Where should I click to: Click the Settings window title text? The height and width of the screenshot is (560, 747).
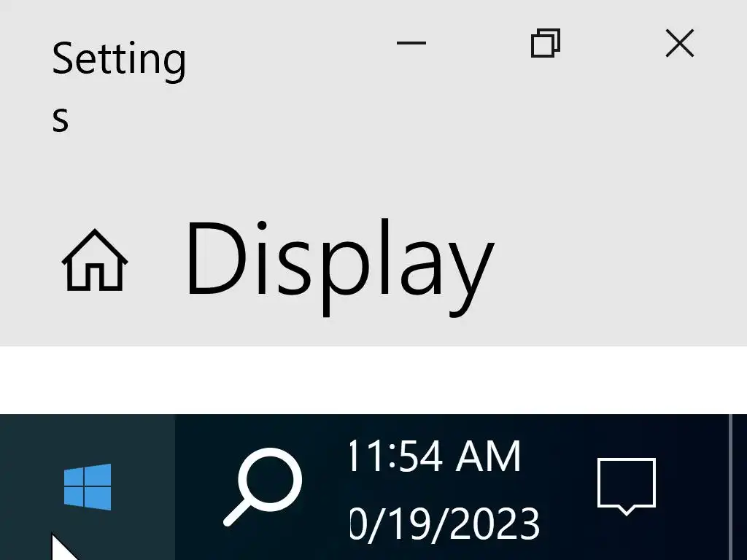tap(119, 87)
